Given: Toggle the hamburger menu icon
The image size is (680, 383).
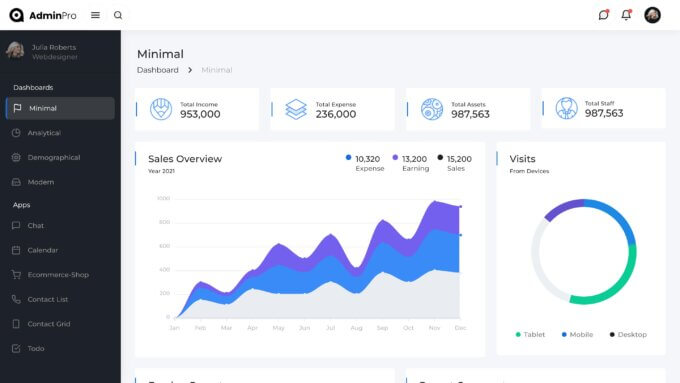Looking at the screenshot, I should point(95,15).
